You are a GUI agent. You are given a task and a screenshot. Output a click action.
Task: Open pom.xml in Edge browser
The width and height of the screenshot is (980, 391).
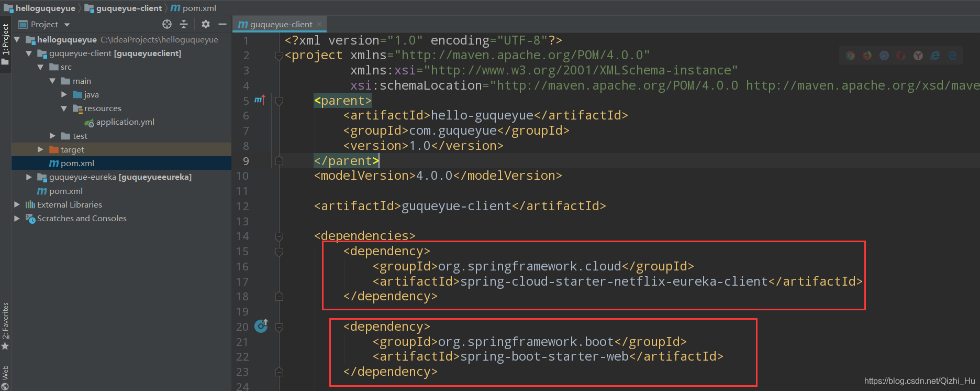(x=952, y=56)
